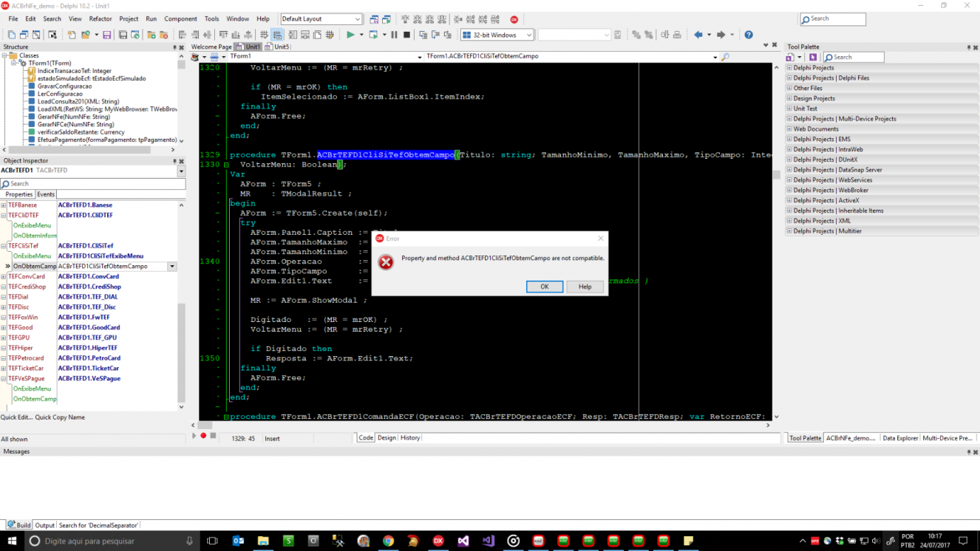Viewport: 980px width, 551px height.
Task: Select GravarConfiguracao in Structure tree
Action: [65, 86]
